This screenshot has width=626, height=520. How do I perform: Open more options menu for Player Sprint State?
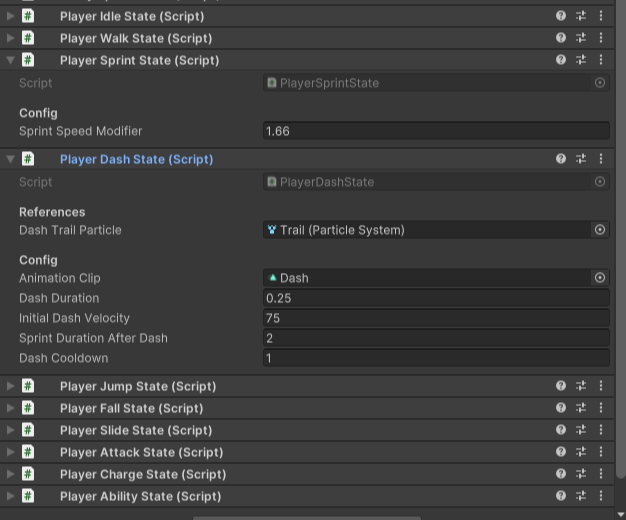(601, 60)
